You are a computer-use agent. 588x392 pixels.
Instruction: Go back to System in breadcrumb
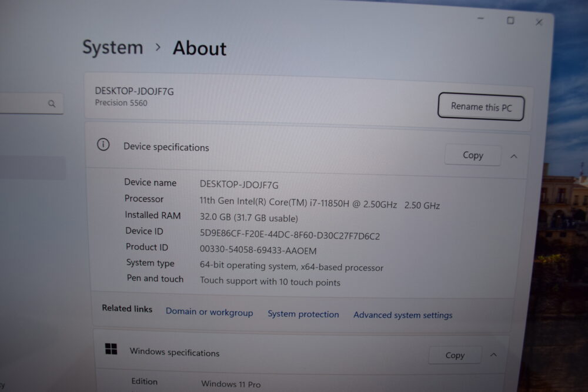click(x=112, y=48)
